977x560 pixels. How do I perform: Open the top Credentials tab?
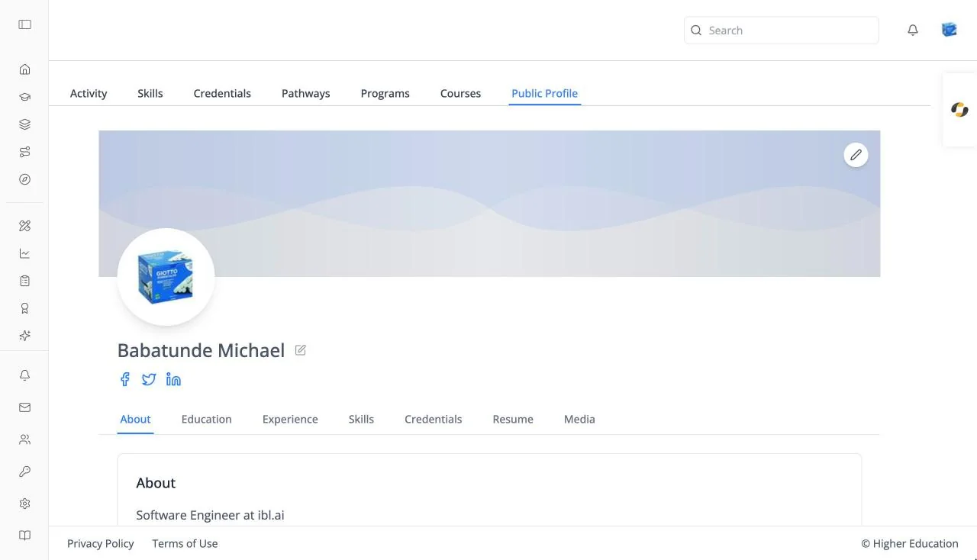[x=222, y=93]
